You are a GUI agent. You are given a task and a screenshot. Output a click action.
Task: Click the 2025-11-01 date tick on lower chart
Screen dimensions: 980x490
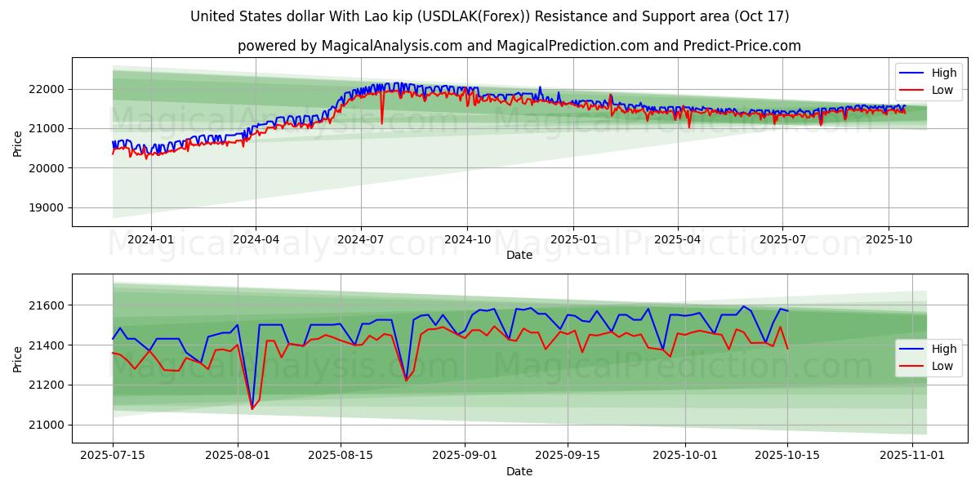tap(911, 456)
